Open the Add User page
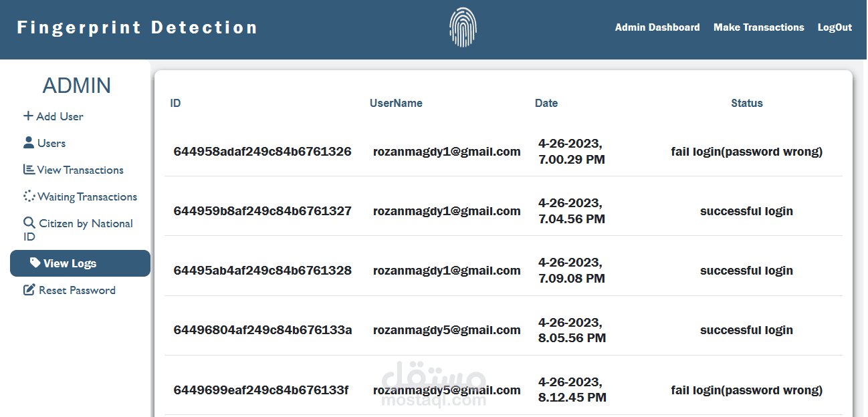 pyautogui.click(x=60, y=116)
